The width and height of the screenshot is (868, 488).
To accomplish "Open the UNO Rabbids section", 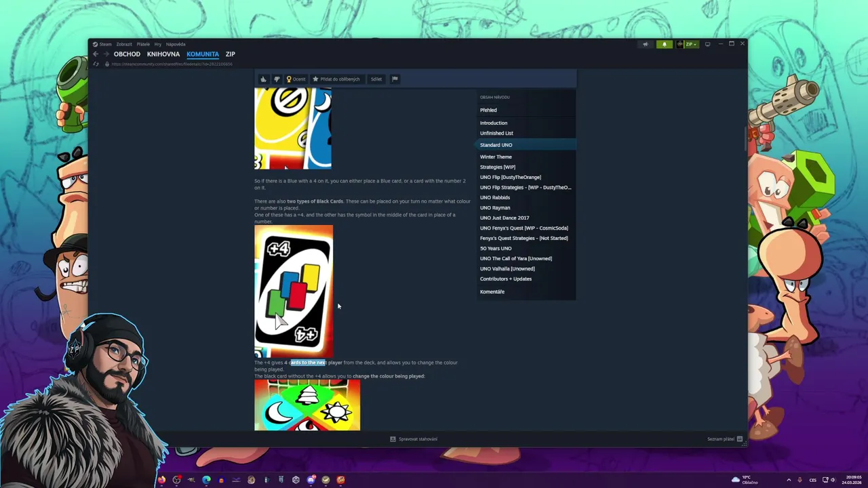I will point(495,197).
